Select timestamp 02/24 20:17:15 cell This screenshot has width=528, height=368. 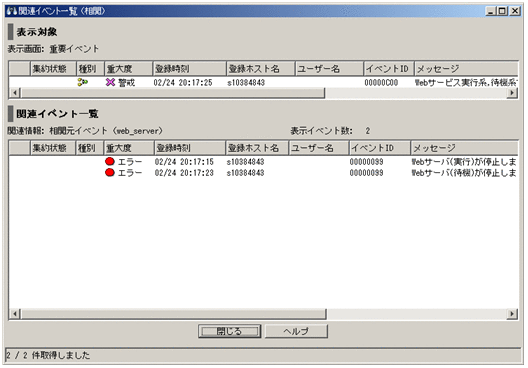pos(184,162)
